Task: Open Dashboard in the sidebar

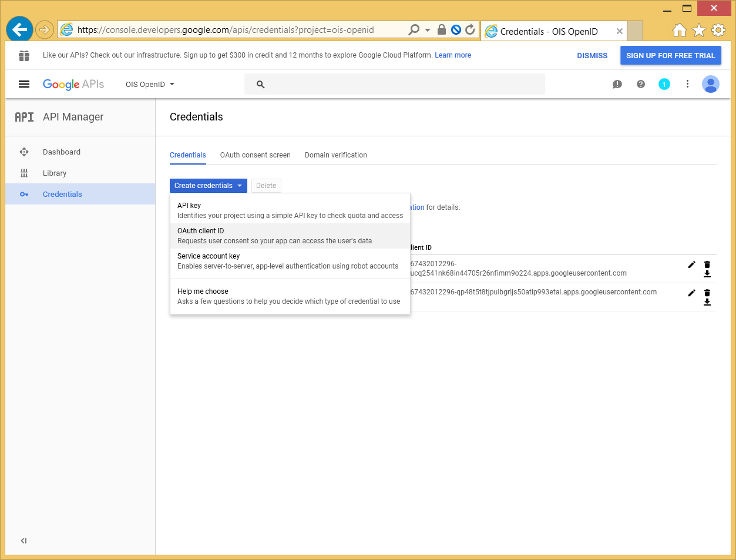Action: (80, 152)
